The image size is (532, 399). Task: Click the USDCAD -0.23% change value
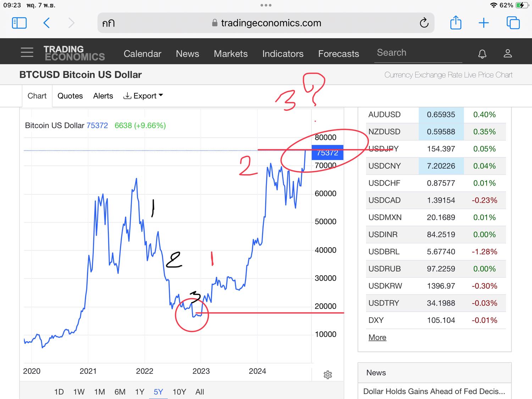(x=484, y=200)
